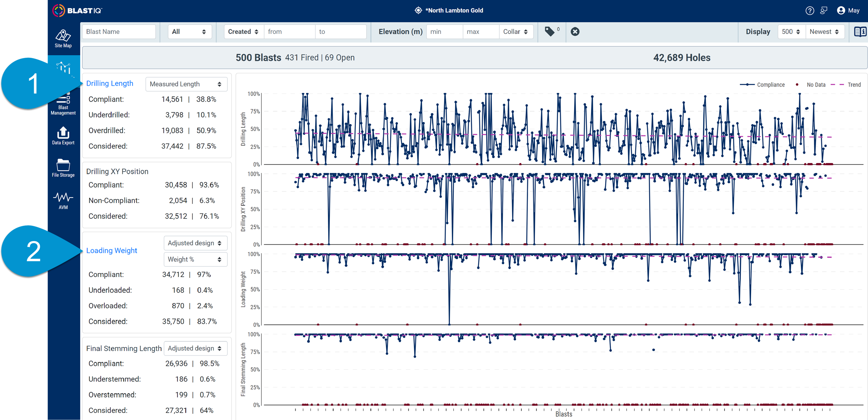Change the Newest sort order dropdown
Screen dimensions: 868x420
[825, 32]
